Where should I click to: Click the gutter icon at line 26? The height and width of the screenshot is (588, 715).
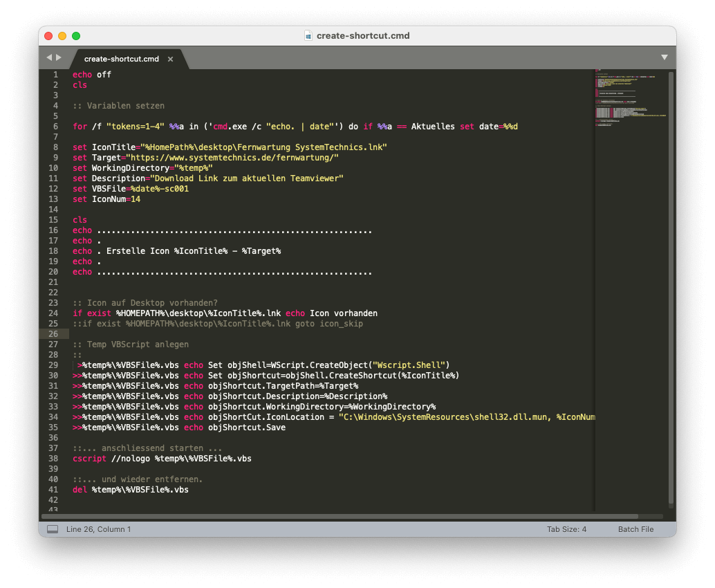(x=61, y=333)
